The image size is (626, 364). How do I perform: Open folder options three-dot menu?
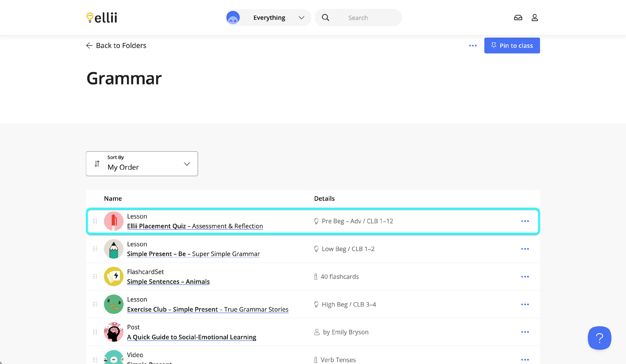point(473,46)
